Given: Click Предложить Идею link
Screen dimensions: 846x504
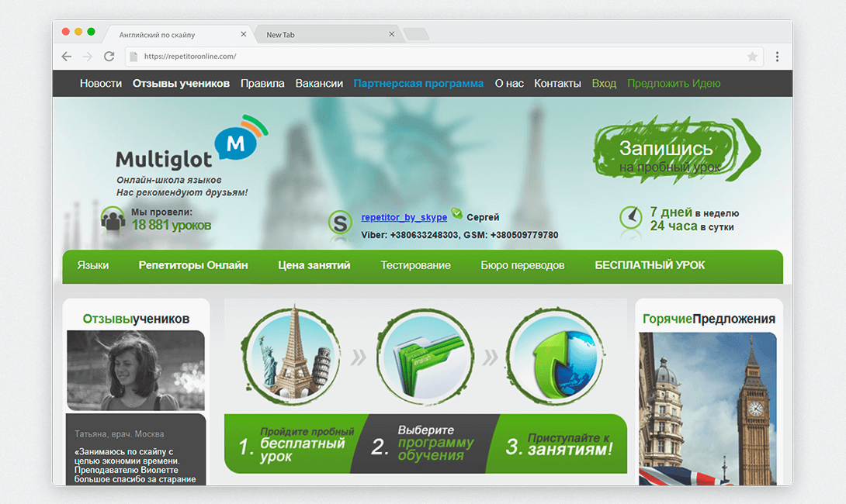Looking at the screenshot, I should (x=674, y=84).
